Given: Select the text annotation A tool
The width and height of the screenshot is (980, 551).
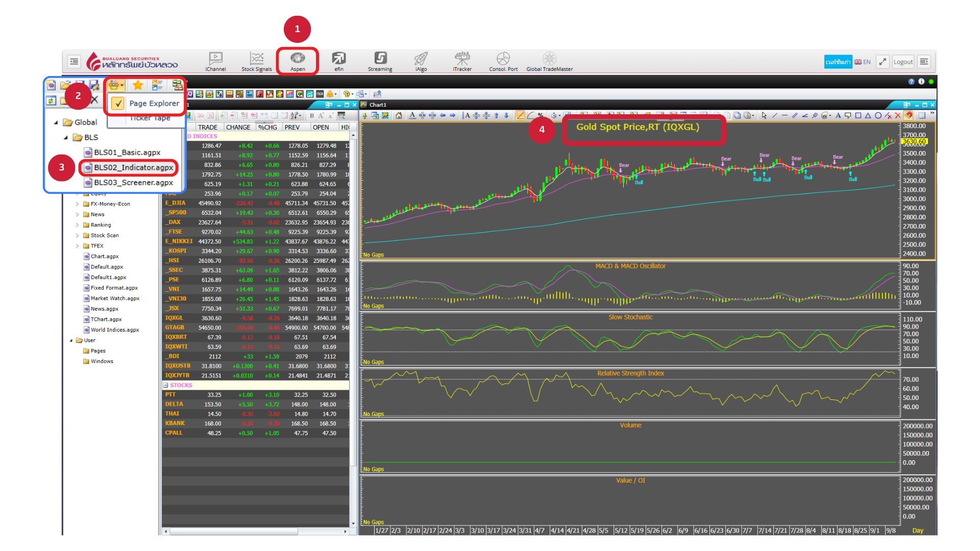Looking at the screenshot, I should 838,115.
